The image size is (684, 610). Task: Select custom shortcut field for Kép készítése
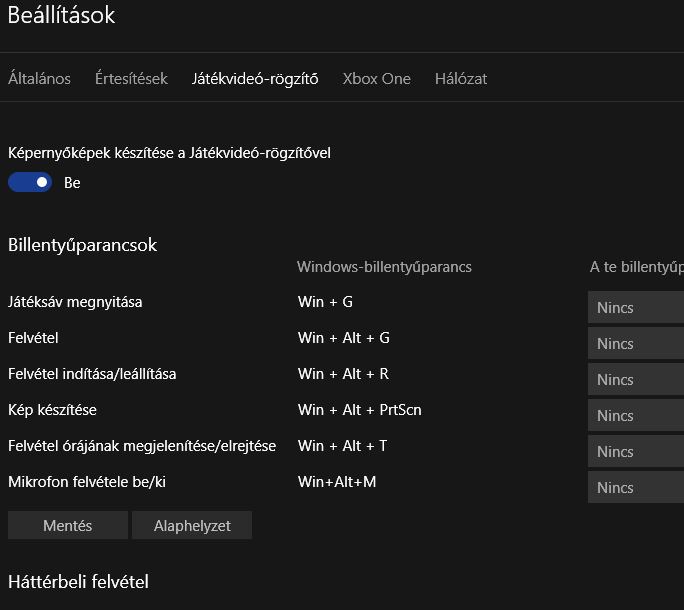(636, 415)
